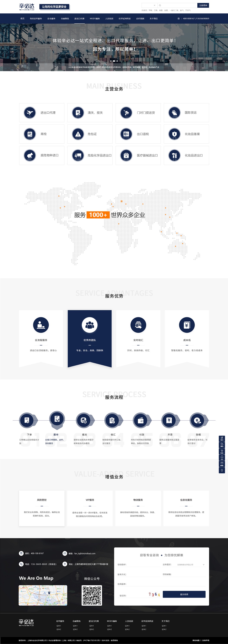The width and height of the screenshot is (228, 644).
Task: Click the 实时结汇 settlement icon
Action: [x=138, y=325]
